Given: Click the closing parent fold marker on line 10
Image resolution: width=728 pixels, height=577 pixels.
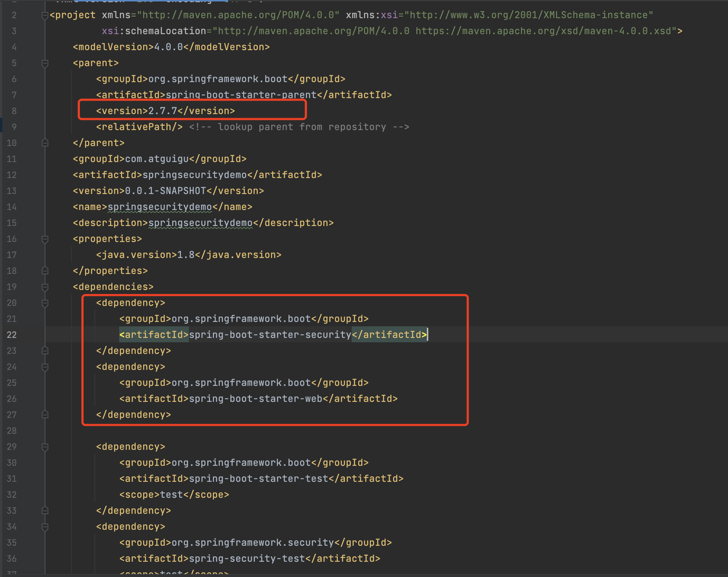Looking at the screenshot, I should tap(45, 143).
